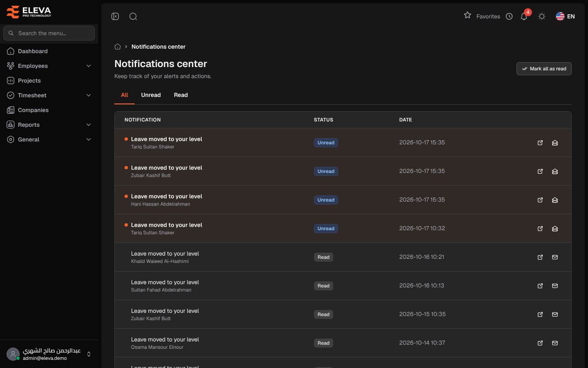Mark Osama Mansour Elnour notification as unread

pyautogui.click(x=555, y=343)
